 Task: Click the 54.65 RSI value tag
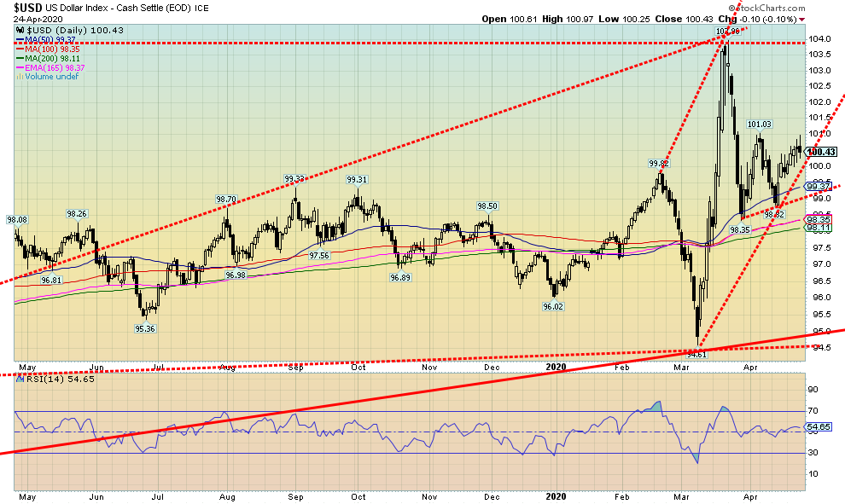pyautogui.click(x=819, y=426)
